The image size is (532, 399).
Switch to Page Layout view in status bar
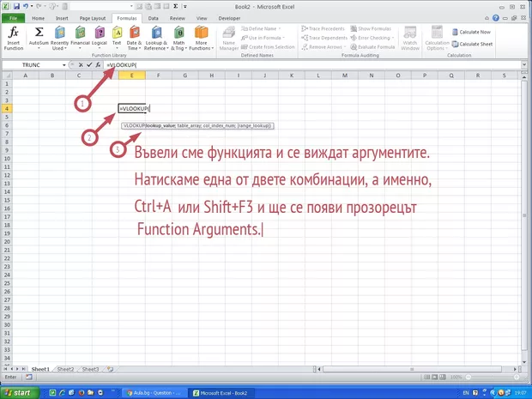click(x=435, y=377)
